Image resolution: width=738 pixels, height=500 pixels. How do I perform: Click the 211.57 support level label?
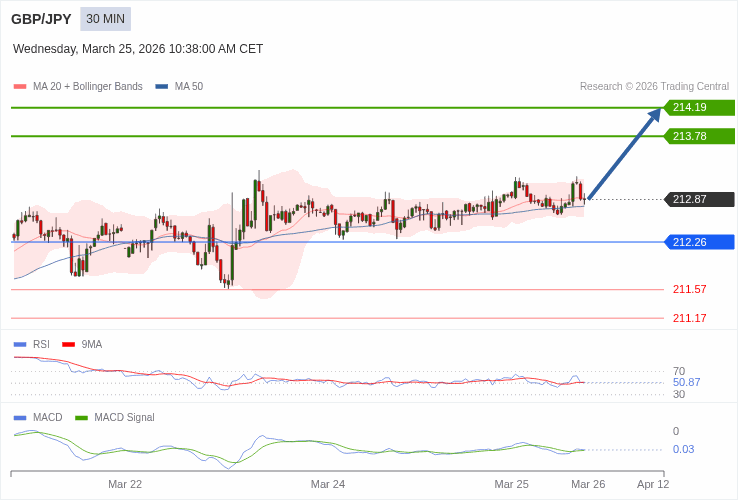[689, 290]
